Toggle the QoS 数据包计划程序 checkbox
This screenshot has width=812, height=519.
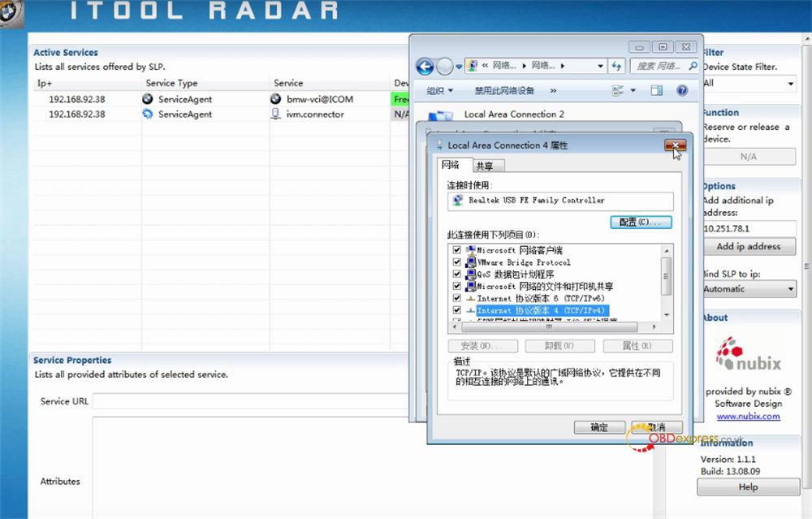[x=456, y=274]
